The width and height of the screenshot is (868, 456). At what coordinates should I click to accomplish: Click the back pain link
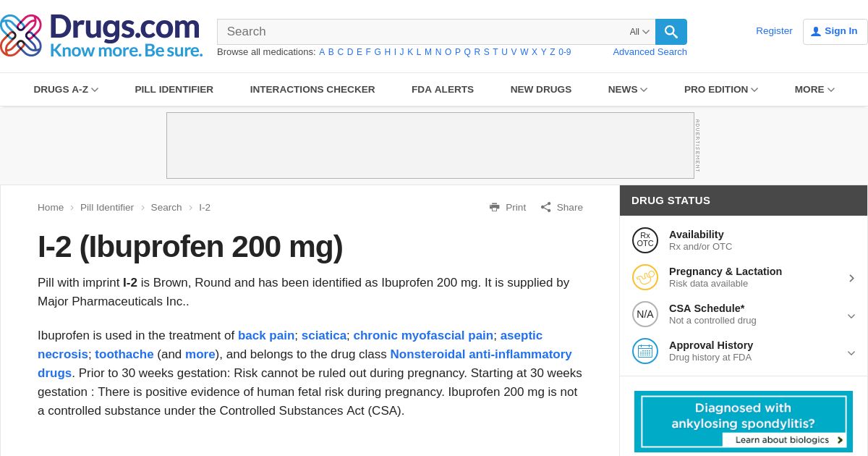pos(266,336)
